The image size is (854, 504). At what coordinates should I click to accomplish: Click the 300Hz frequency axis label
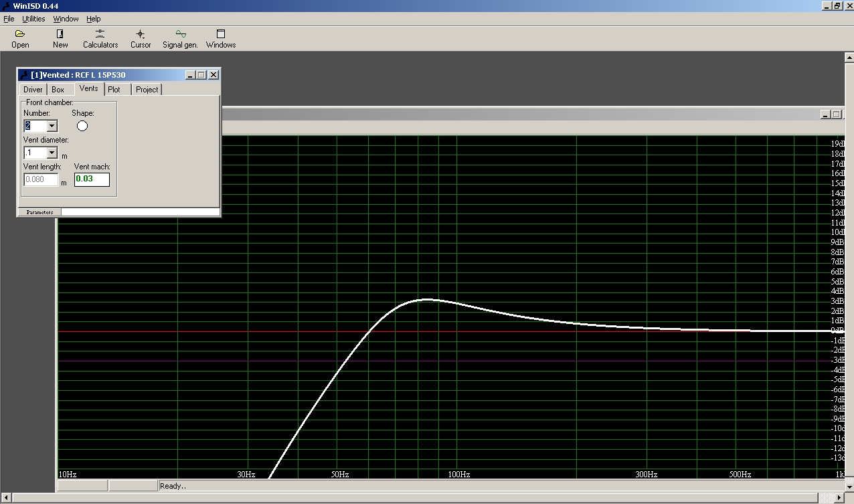pos(646,475)
